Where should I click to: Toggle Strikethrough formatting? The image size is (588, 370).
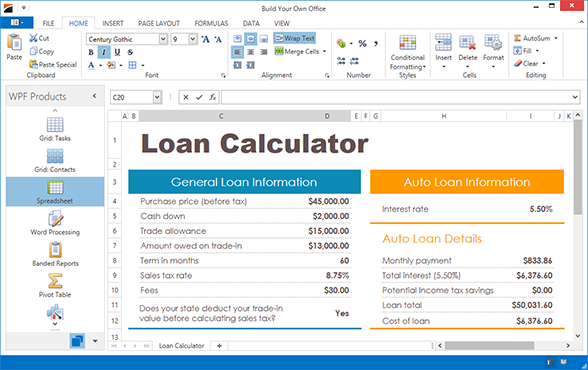click(x=130, y=52)
